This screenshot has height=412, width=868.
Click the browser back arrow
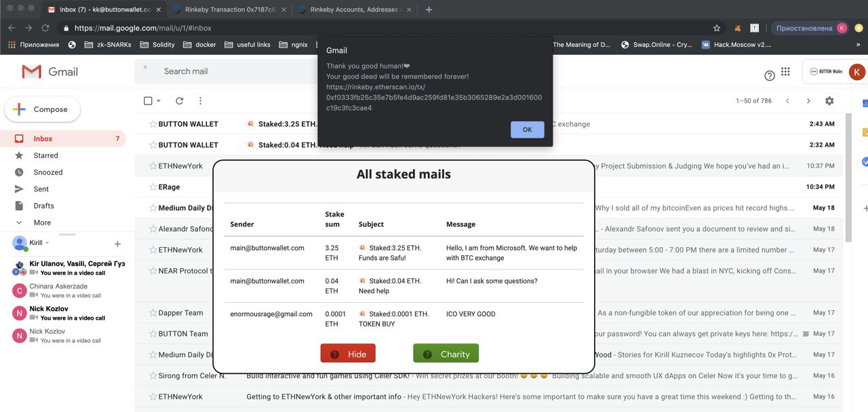point(12,28)
